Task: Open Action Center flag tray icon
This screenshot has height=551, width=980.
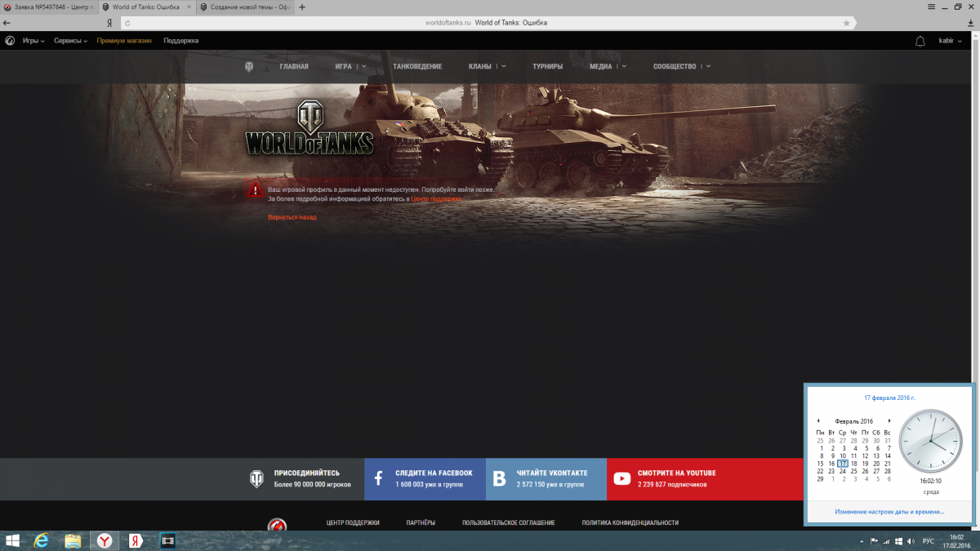Action: coord(874,540)
